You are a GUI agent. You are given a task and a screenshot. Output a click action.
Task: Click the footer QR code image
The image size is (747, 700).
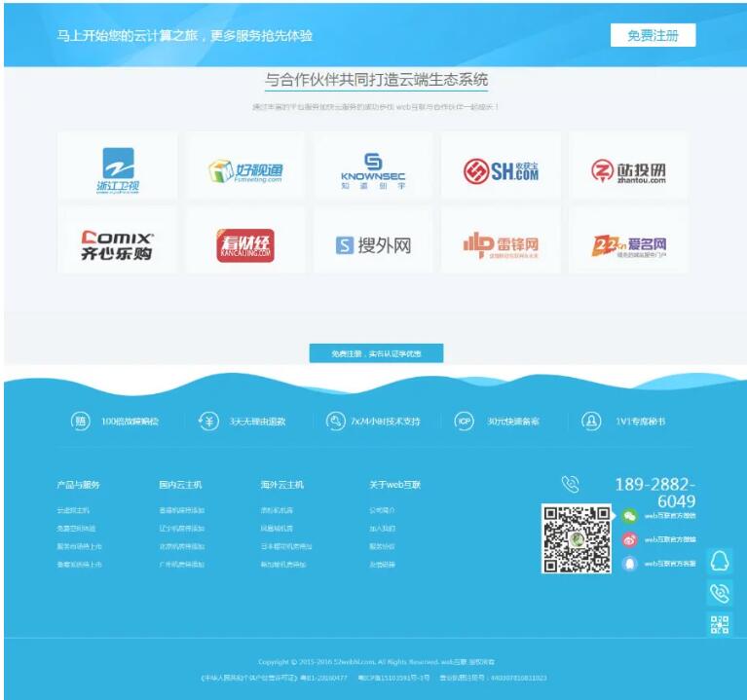[x=577, y=538]
